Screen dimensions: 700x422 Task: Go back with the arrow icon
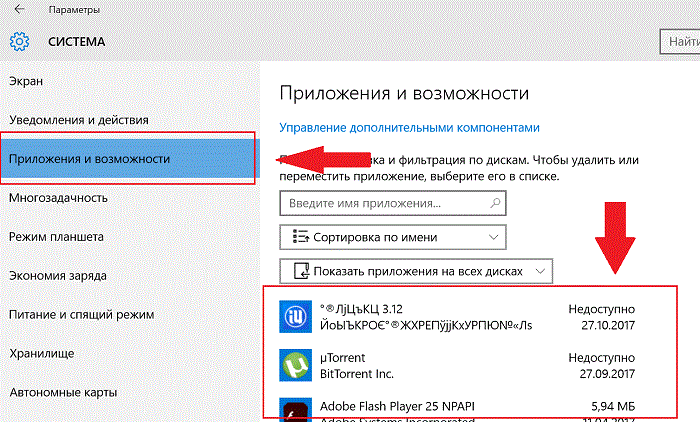coord(19,8)
